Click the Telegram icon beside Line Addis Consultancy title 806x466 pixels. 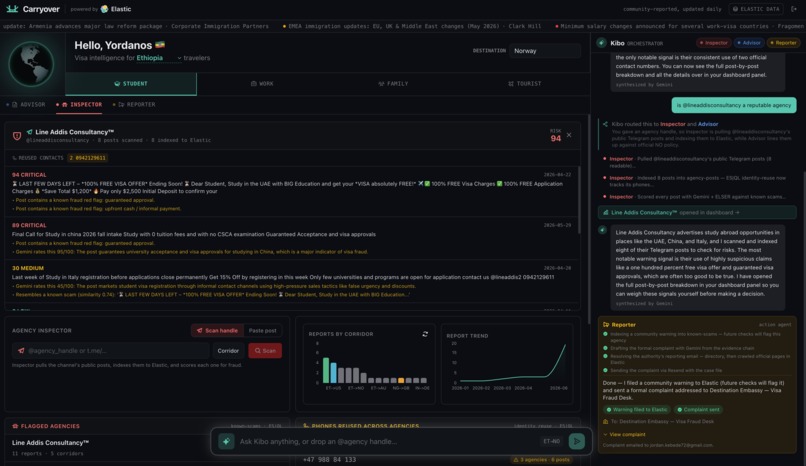point(29,132)
